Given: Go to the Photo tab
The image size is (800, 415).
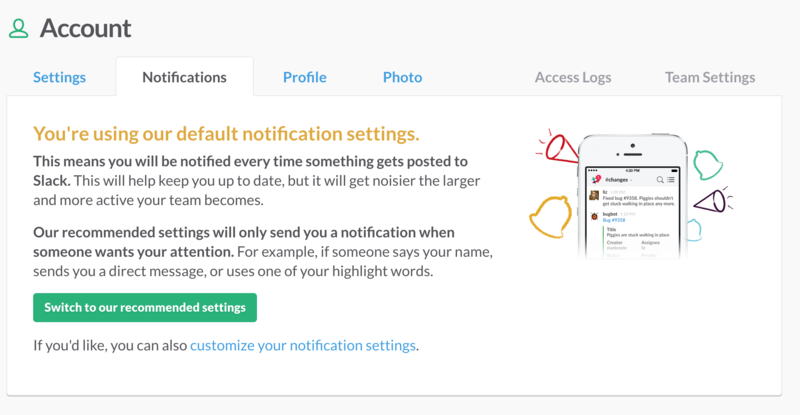Looking at the screenshot, I should coord(403,77).
